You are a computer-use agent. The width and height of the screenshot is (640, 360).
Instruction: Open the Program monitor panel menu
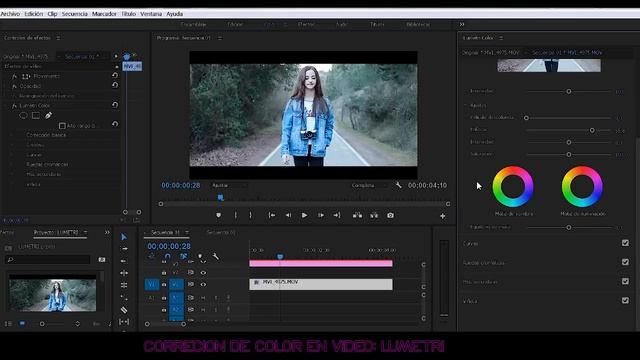tap(220, 38)
